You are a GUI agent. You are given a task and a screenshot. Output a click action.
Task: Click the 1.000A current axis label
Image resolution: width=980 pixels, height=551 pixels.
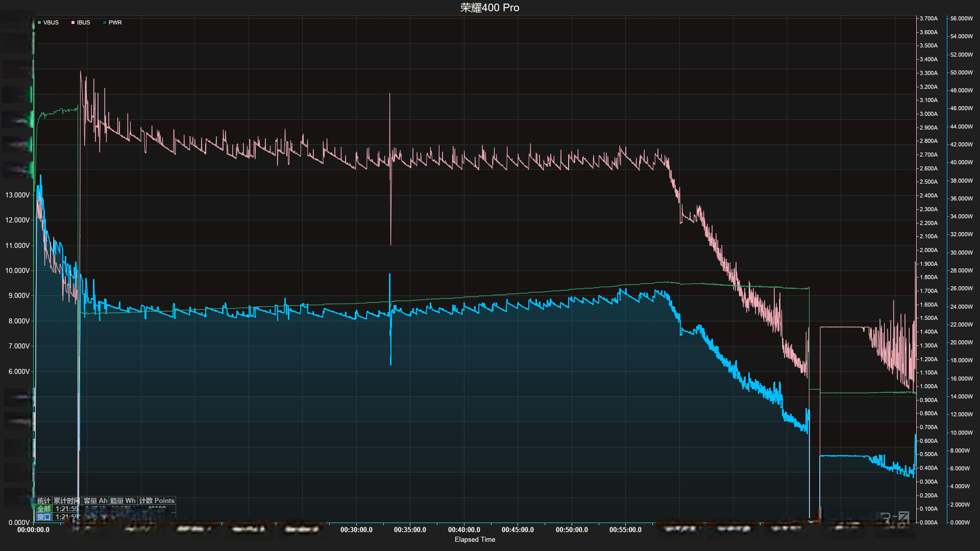(x=928, y=386)
